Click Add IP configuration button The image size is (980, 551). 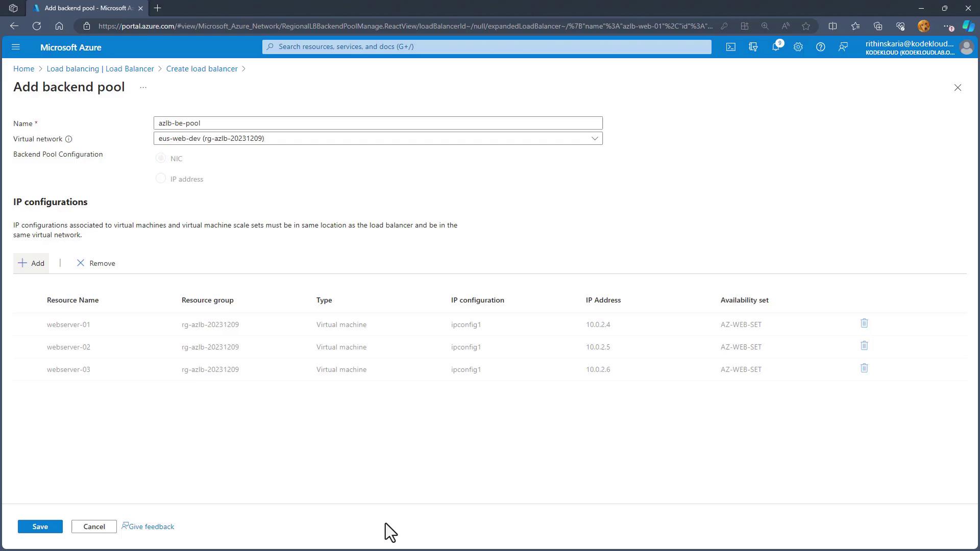(31, 263)
